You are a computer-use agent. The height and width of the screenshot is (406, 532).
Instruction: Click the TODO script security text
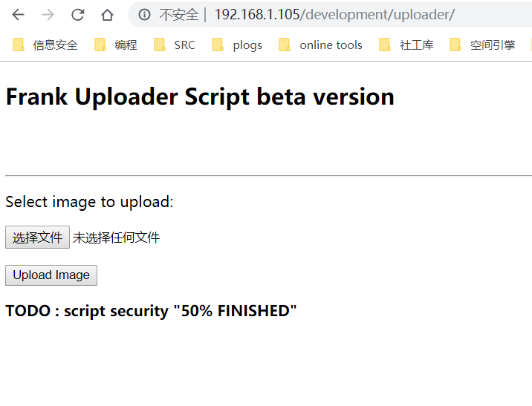pos(151,311)
